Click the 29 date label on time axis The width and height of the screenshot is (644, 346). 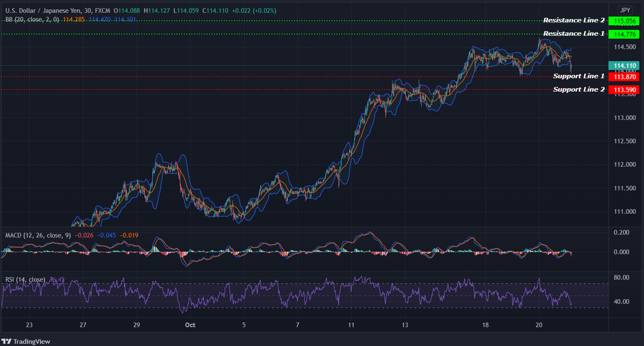137,325
